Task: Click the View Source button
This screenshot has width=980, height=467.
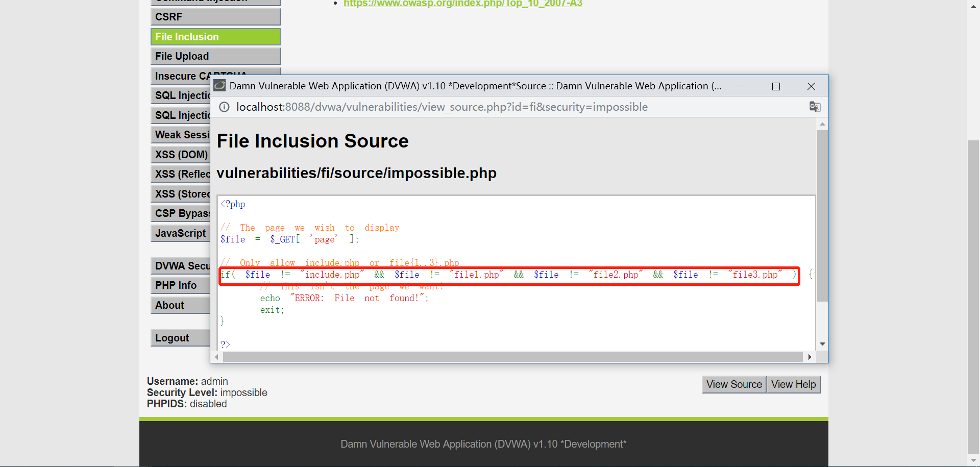Action: pyautogui.click(x=734, y=384)
